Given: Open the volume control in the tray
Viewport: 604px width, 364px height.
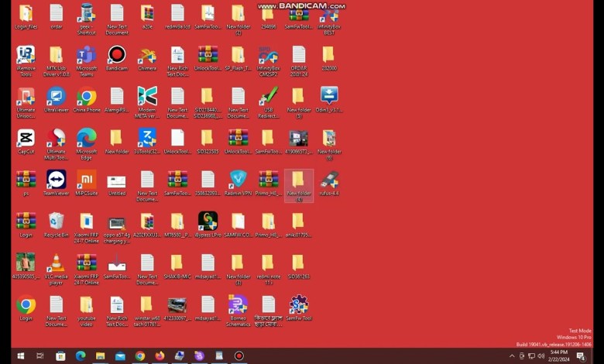Looking at the screenshot, I should pos(541,356).
